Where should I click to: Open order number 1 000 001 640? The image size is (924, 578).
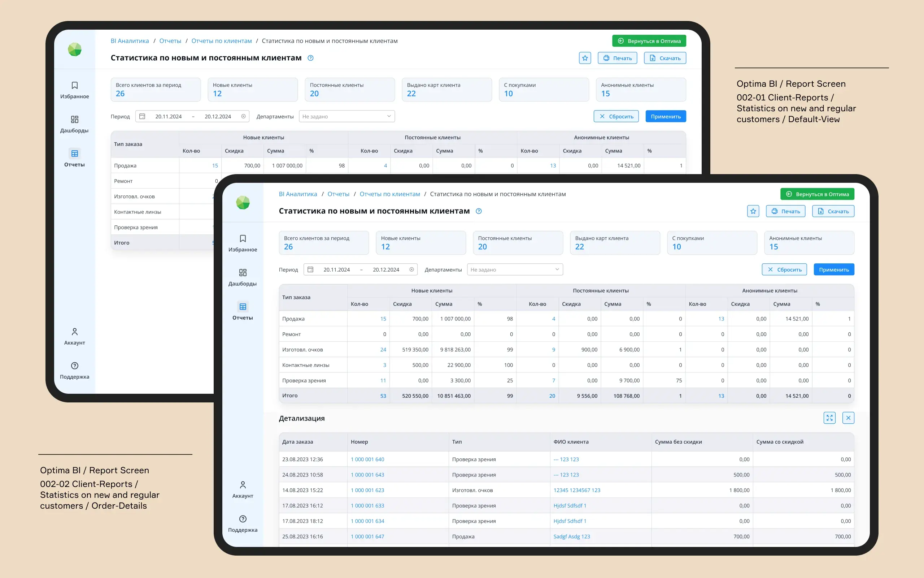[367, 459]
